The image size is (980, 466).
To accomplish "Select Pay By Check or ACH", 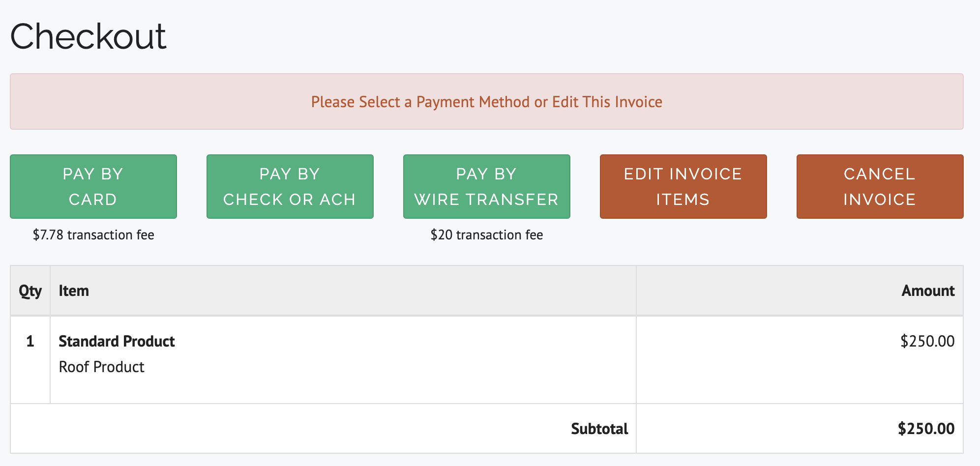I will pos(290,186).
